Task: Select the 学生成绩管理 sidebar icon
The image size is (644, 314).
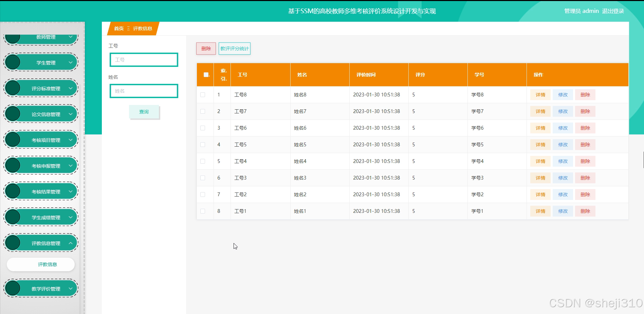Action: 13,217
